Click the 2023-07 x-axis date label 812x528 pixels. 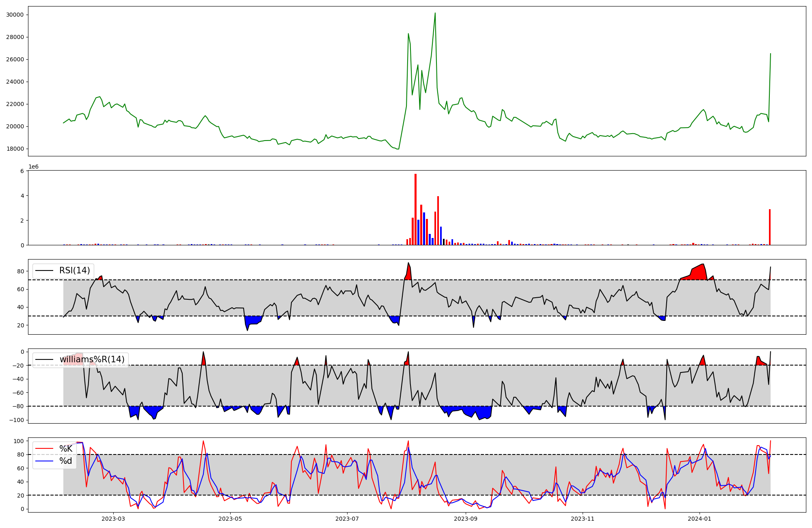coord(347,519)
